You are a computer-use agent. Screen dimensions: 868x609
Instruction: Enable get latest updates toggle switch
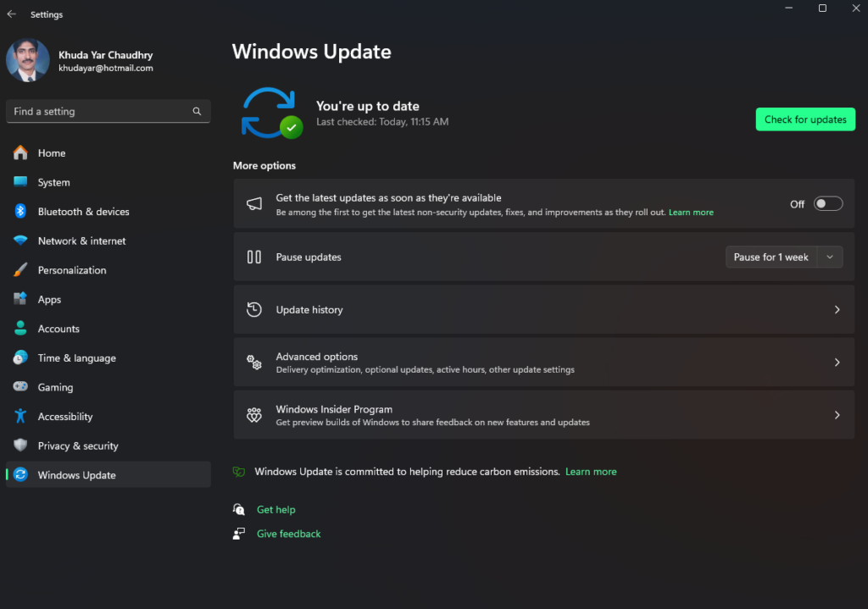coord(828,204)
